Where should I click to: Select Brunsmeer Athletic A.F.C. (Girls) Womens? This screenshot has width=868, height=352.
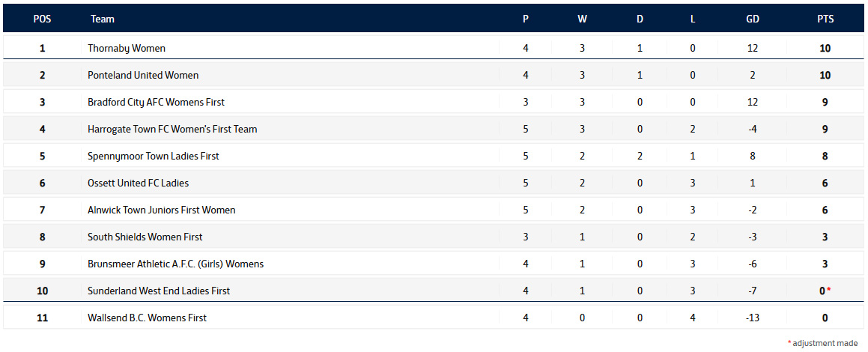coord(175,264)
